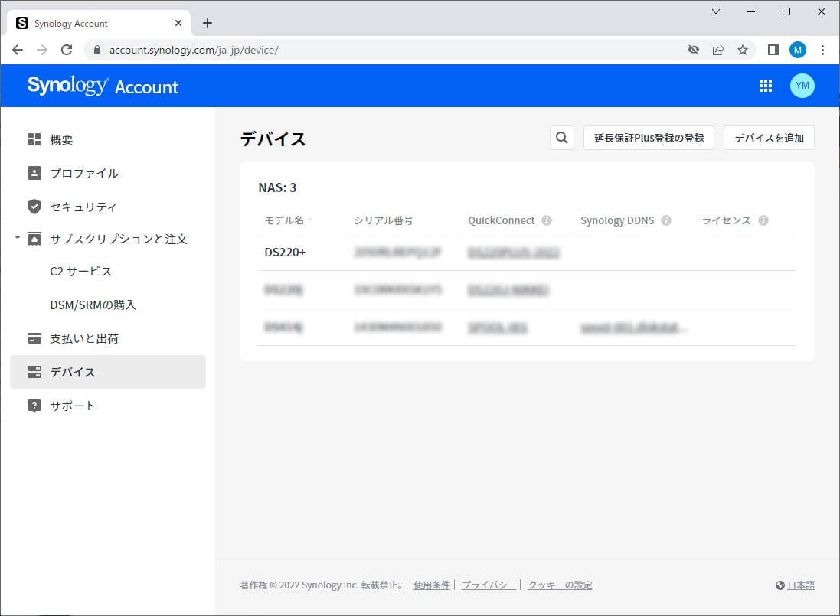
Task: Click 延長保証Plus登録の登録 button
Action: click(x=649, y=138)
